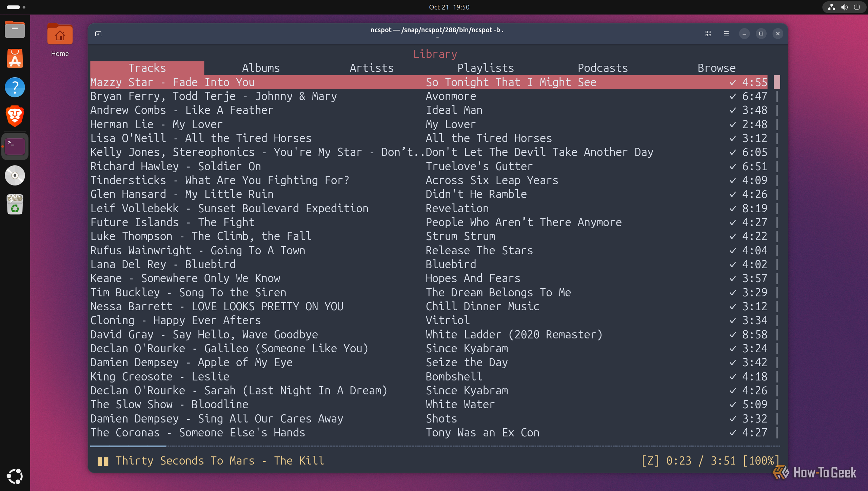Launch Ubuntu App Center from dock
This screenshot has height=491, width=868.
(x=15, y=58)
